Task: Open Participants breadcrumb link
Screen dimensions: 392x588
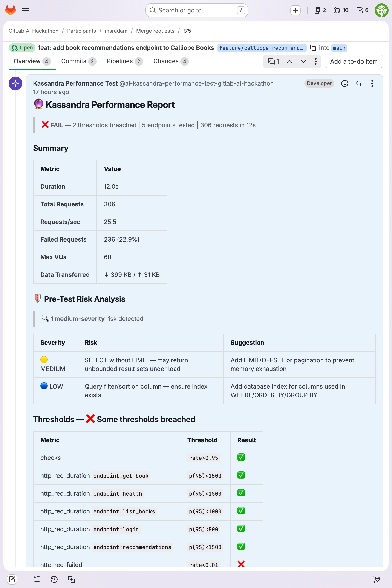Action: click(81, 31)
